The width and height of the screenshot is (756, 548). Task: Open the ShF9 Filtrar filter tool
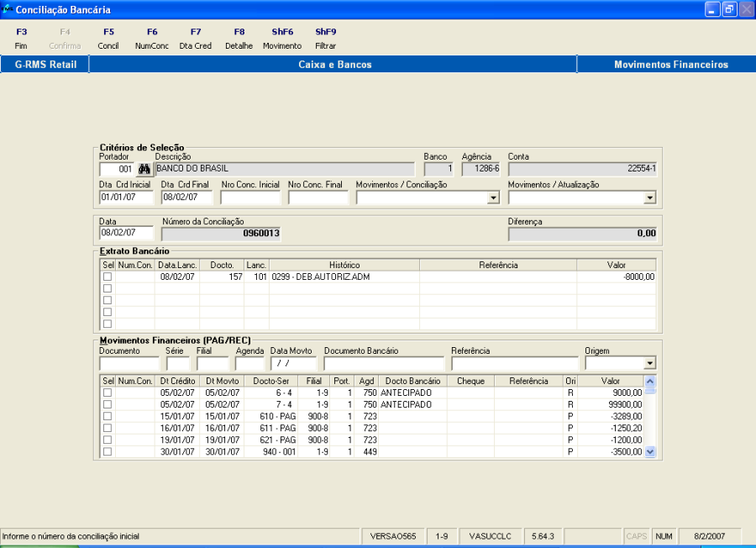pos(324,37)
